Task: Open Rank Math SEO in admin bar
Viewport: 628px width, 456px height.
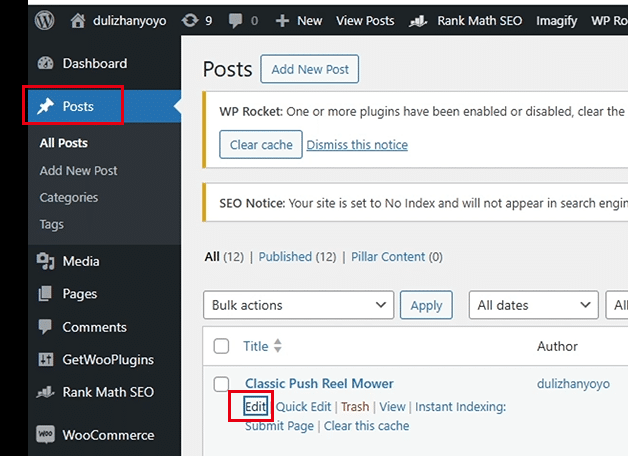Action: point(465,21)
